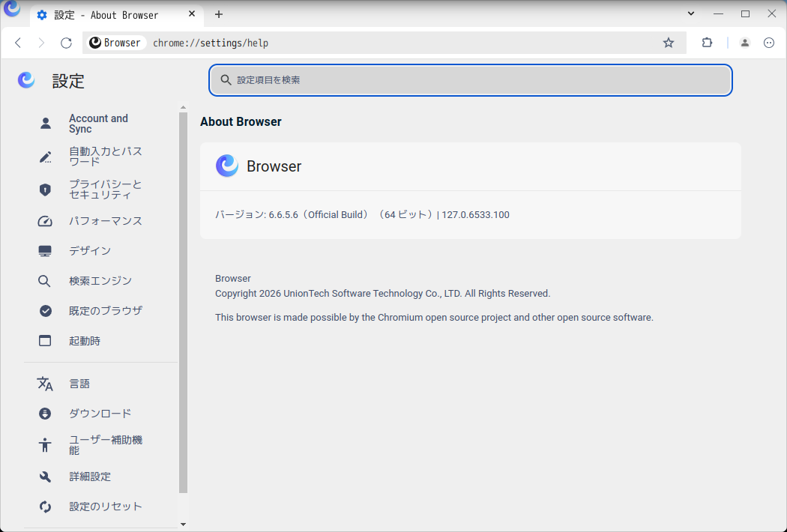The height and width of the screenshot is (532, 787).
Task: Close the 設定 - About Browser tab
Action: pyautogui.click(x=191, y=15)
